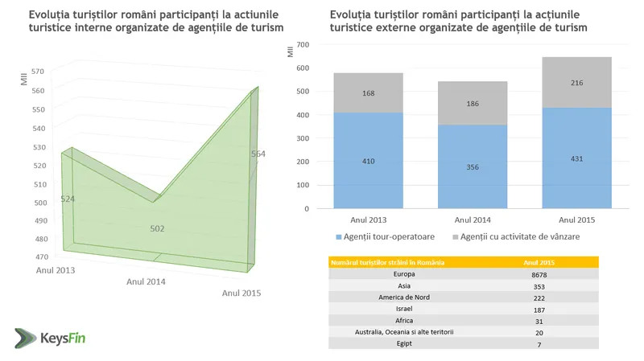
Task: Click 'Anul 2015' axis label in the bar chart
Action: click(576, 219)
